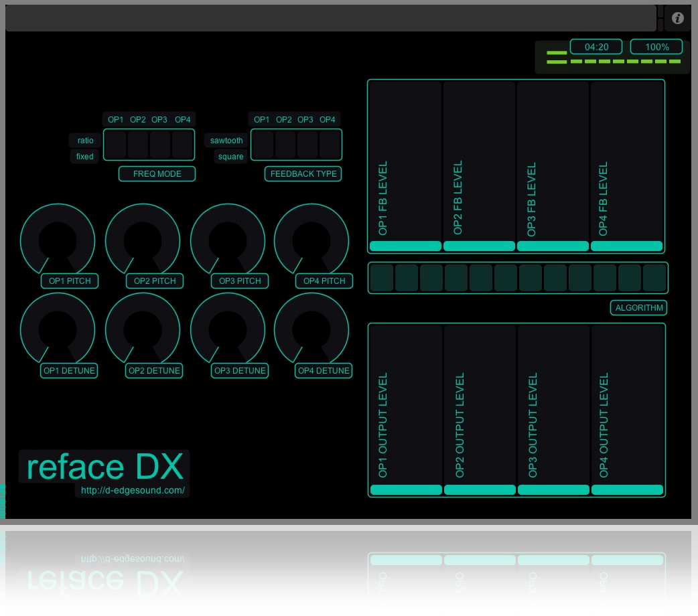Viewport: 698px width, 616px height.
Task: Toggle OP4 cell in FEEDBACK TYPE grid
Action: click(x=330, y=145)
